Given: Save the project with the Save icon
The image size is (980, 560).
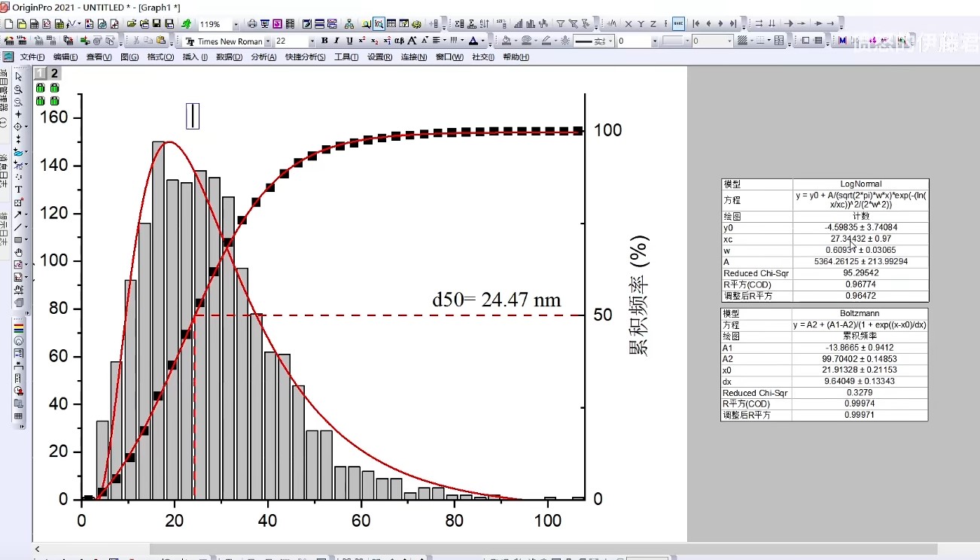Looking at the screenshot, I should point(157,23).
